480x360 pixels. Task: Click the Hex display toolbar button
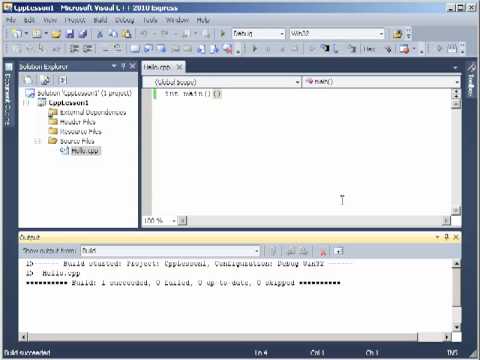coord(369,49)
